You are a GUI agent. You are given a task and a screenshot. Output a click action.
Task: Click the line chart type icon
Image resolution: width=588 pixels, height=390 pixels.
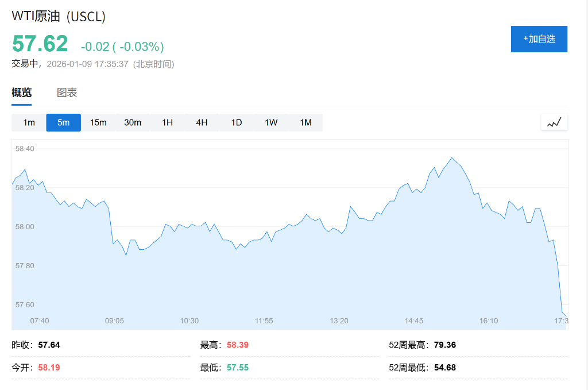click(554, 122)
